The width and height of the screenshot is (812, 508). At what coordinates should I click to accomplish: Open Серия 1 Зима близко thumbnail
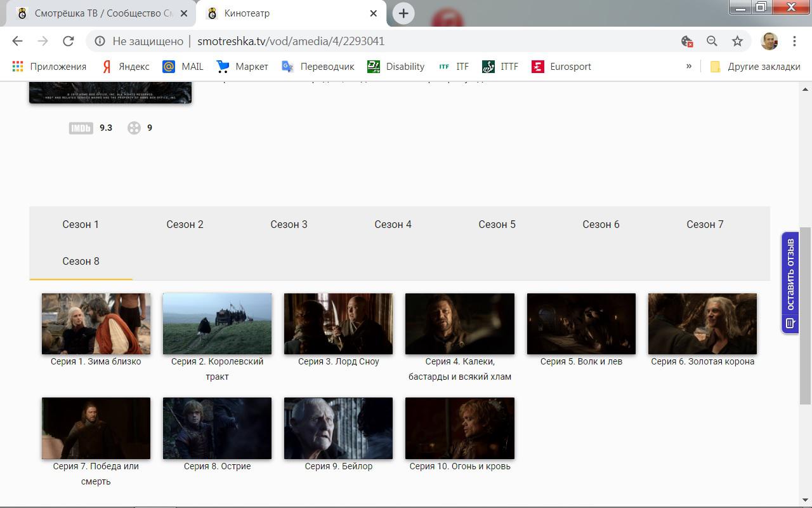pos(96,324)
